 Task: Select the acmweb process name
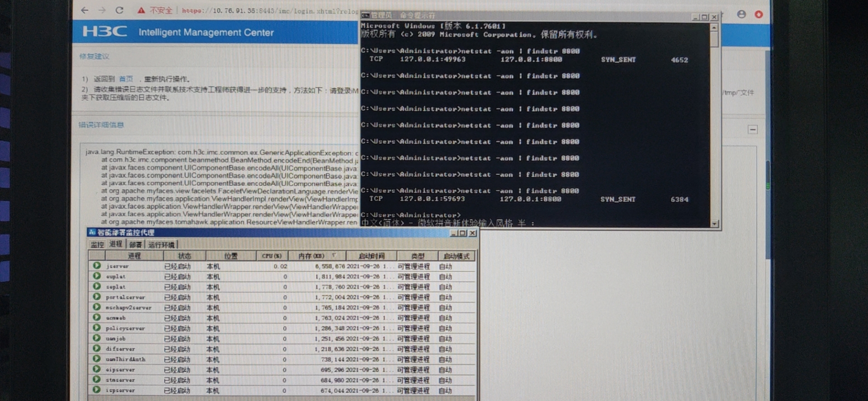pyautogui.click(x=116, y=318)
